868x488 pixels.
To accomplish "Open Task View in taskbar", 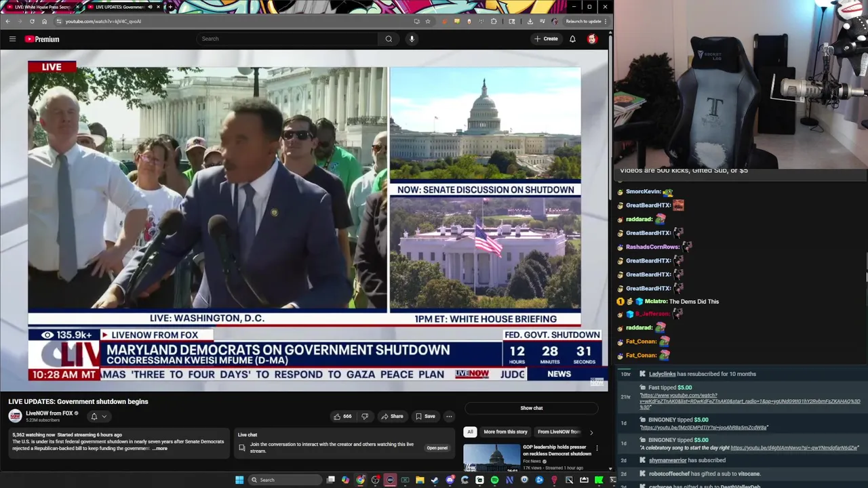I will click(331, 480).
